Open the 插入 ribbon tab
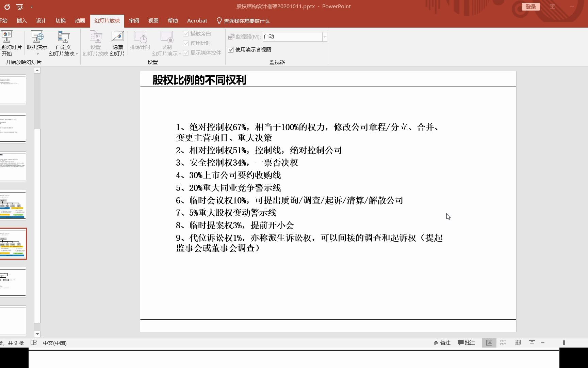Viewport: 588px width, 368px height. click(x=21, y=21)
